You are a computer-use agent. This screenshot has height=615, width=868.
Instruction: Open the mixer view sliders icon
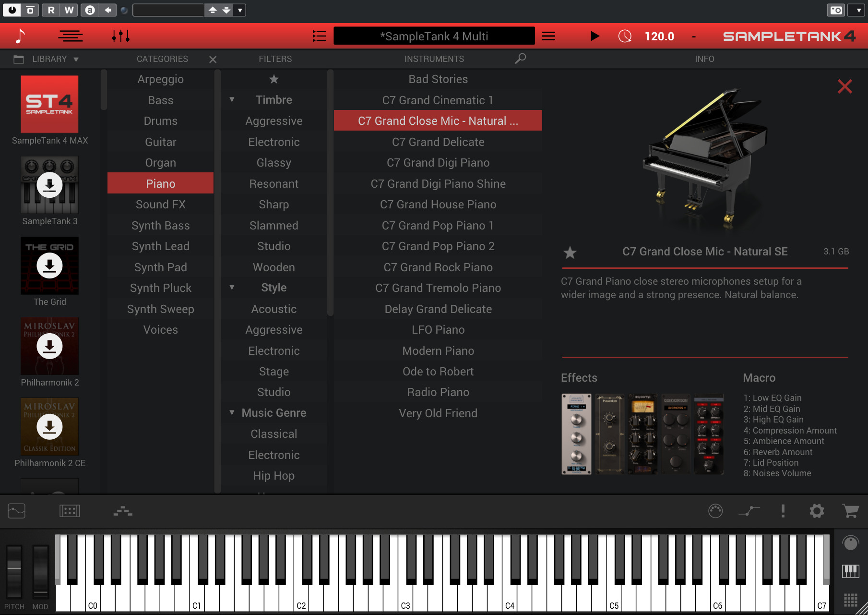[121, 36]
